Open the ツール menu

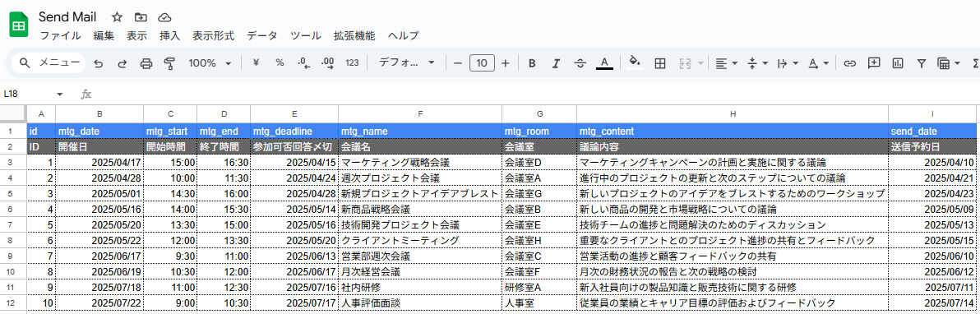pyautogui.click(x=306, y=35)
